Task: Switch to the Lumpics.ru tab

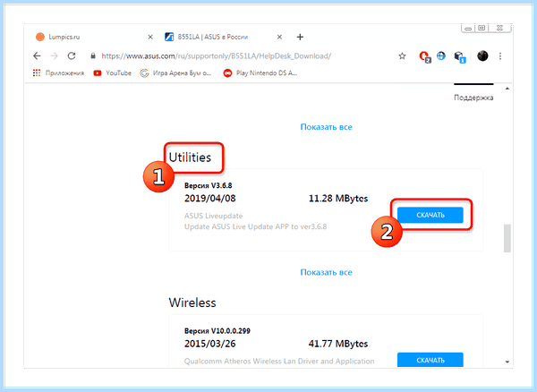Action: (x=90, y=37)
